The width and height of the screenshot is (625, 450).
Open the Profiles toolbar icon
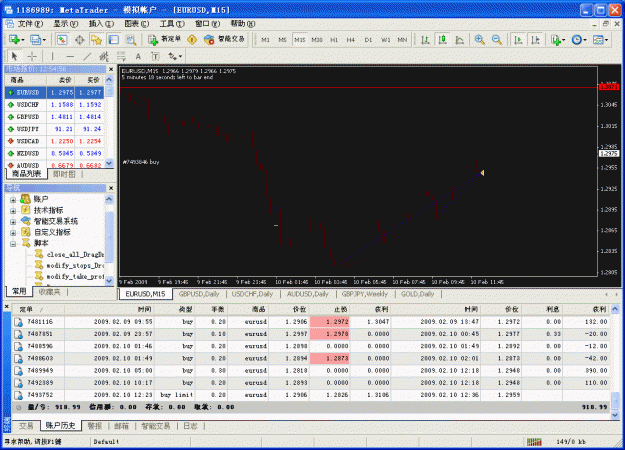[x=35, y=39]
